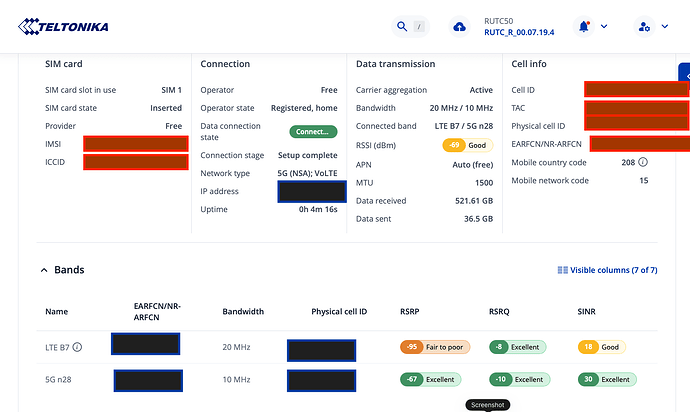Click the SINR column header
The height and width of the screenshot is (412, 690).
coord(589,311)
